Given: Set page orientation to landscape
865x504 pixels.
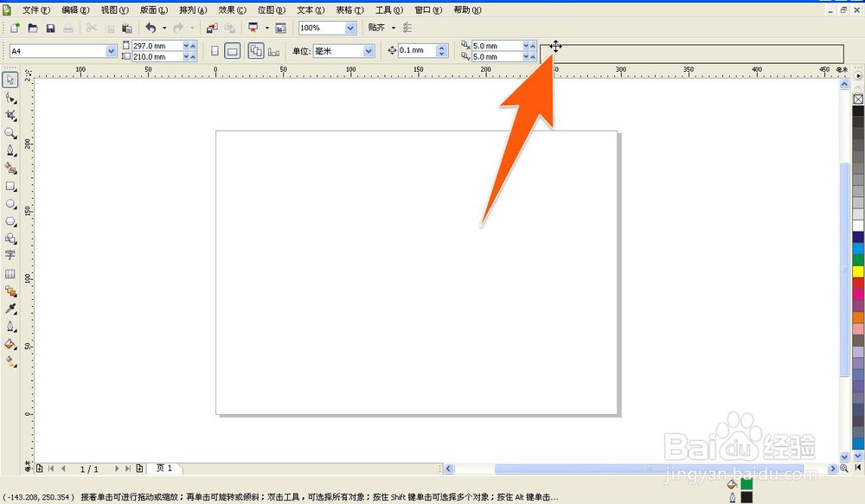Looking at the screenshot, I should tap(232, 51).
